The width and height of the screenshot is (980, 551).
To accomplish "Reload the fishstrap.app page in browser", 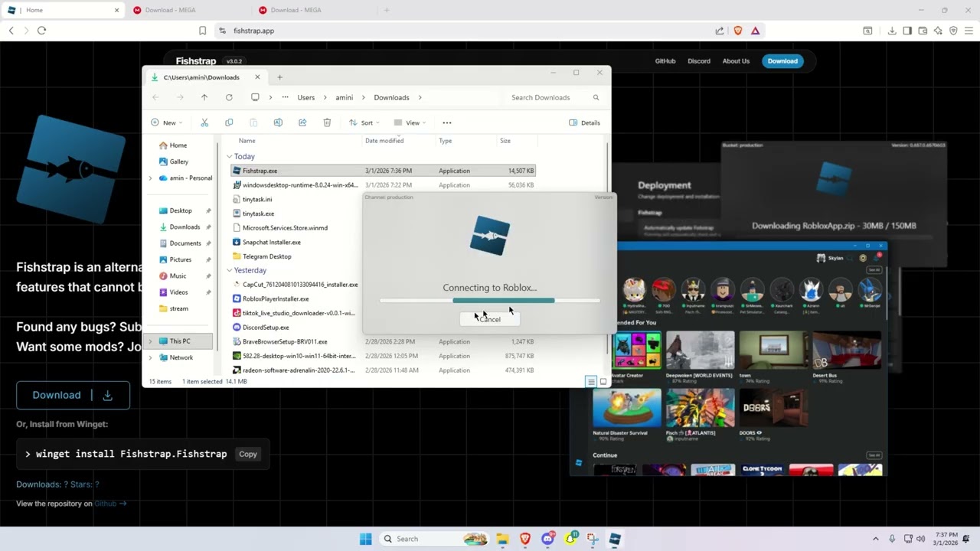I will pyautogui.click(x=41, y=31).
